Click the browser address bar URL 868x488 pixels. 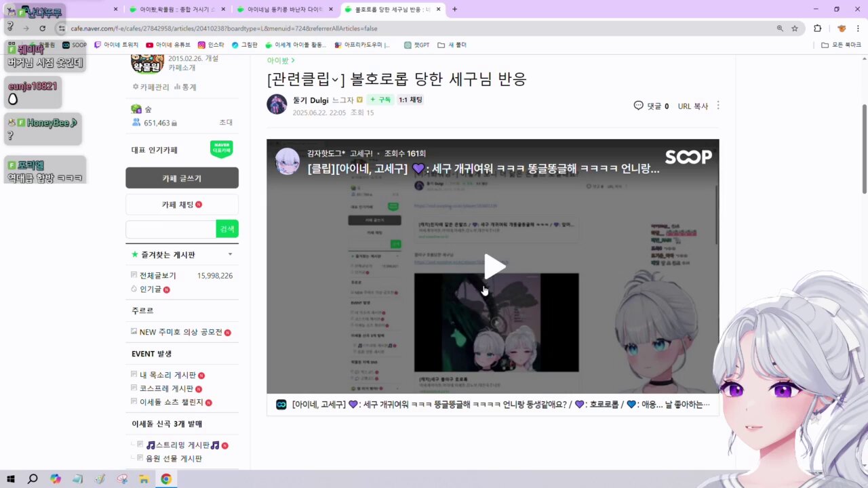tap(224, 28)
